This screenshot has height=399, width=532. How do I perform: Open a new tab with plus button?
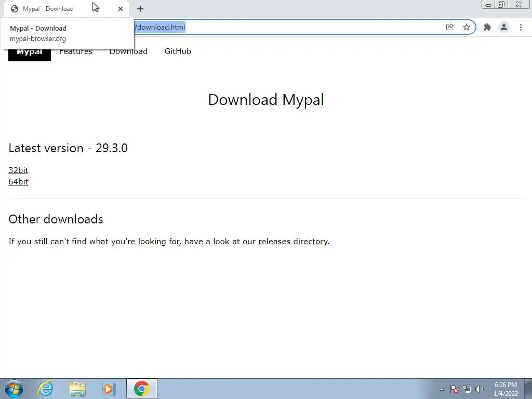tap(140, 9)
